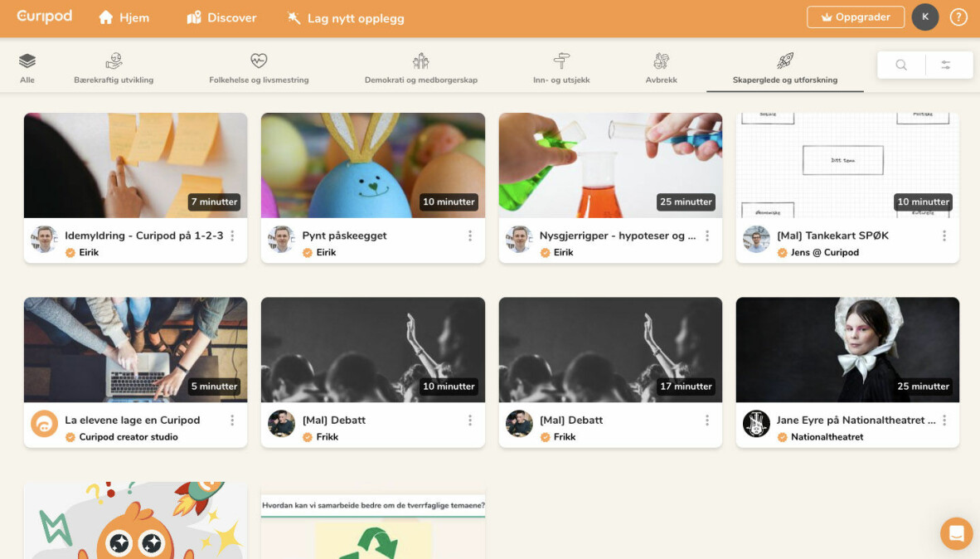Go to Hjem home page
980x559 pixels.
tap(124, 18)
